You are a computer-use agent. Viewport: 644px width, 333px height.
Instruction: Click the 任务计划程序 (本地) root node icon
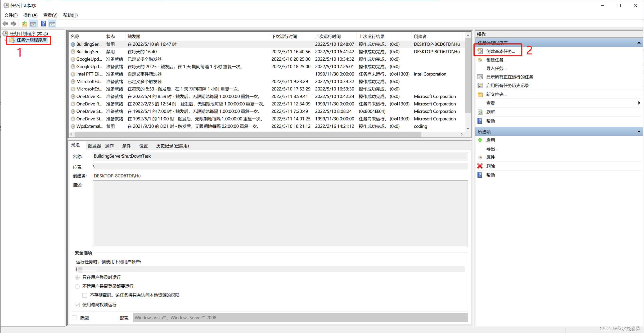[x=5, y=33]
